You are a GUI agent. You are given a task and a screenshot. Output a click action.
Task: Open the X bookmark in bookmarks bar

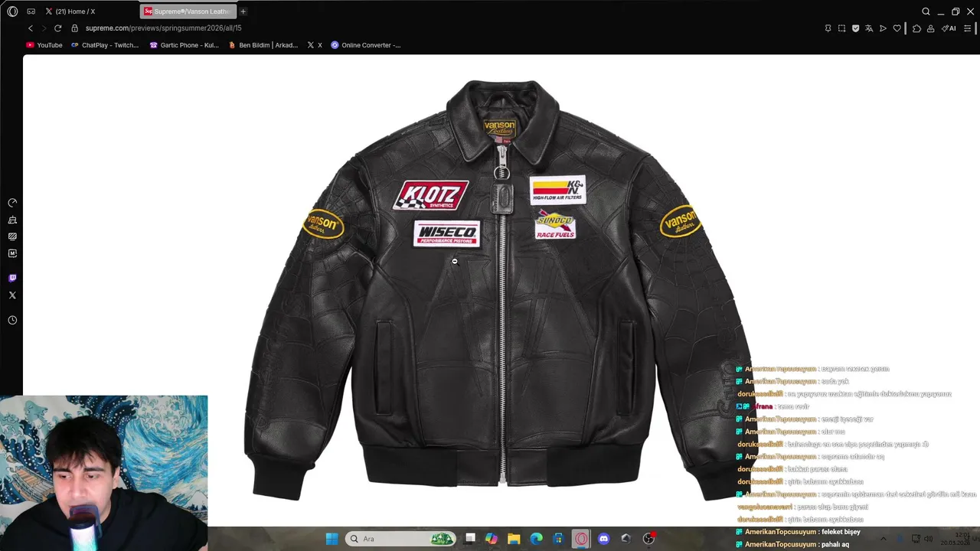pos(315,45)
